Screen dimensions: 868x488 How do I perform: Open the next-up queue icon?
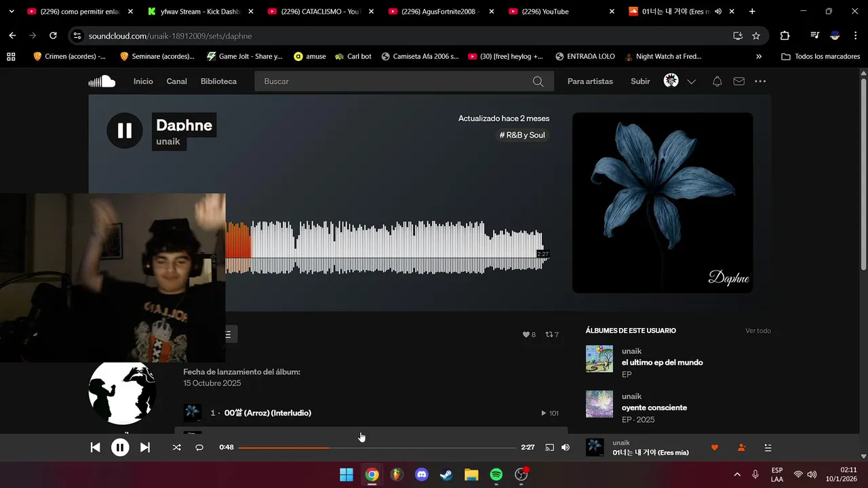point(768,447)
